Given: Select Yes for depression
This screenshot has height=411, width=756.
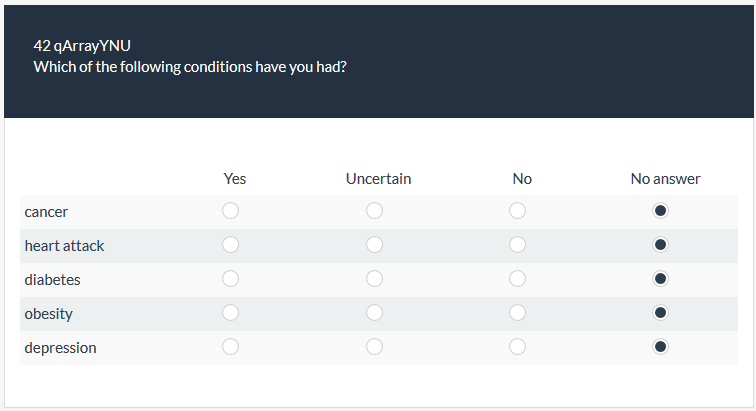Looking at the screenshot, I should [231, 347].
